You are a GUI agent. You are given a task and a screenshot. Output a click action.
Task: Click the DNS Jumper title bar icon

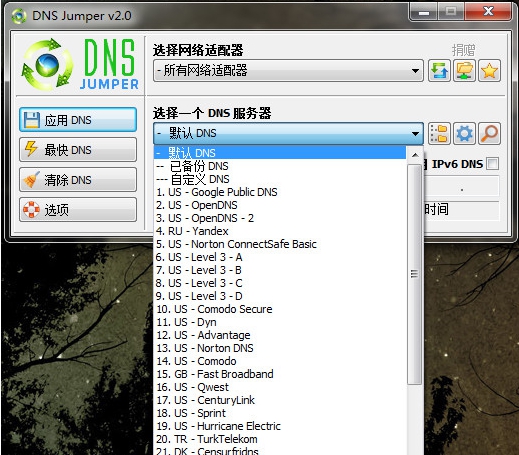coord(19,16)
